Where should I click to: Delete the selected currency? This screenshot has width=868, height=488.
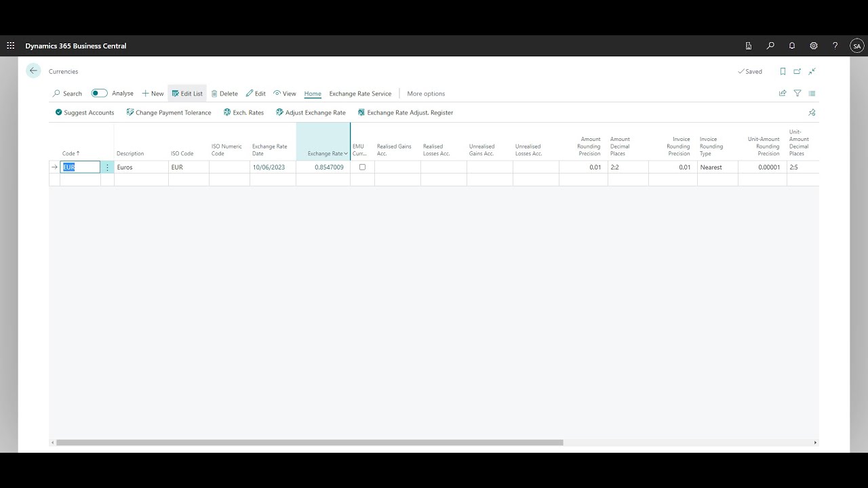point(224,94)
